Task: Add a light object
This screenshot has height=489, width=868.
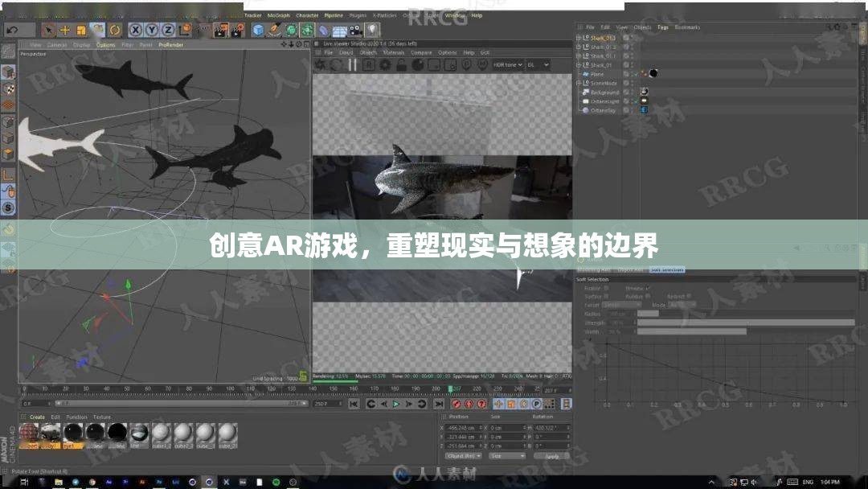Action: click(372, 30)
